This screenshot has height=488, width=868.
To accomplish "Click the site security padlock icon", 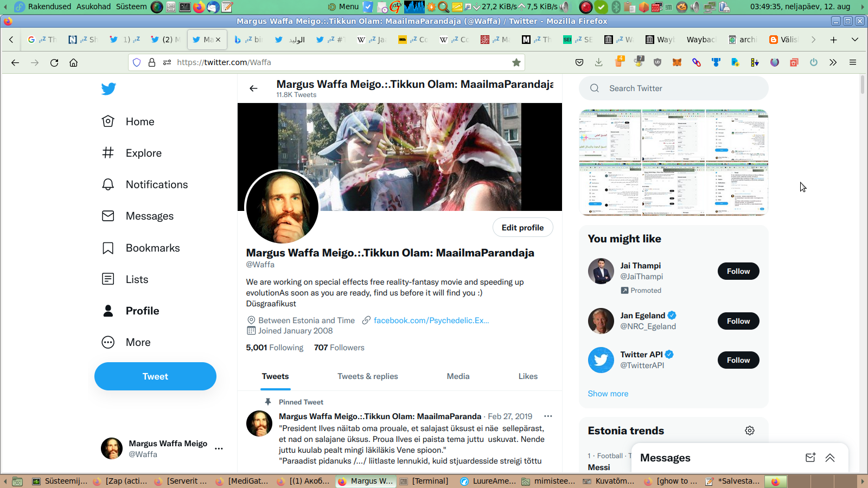I will click(x=152, y=62).
